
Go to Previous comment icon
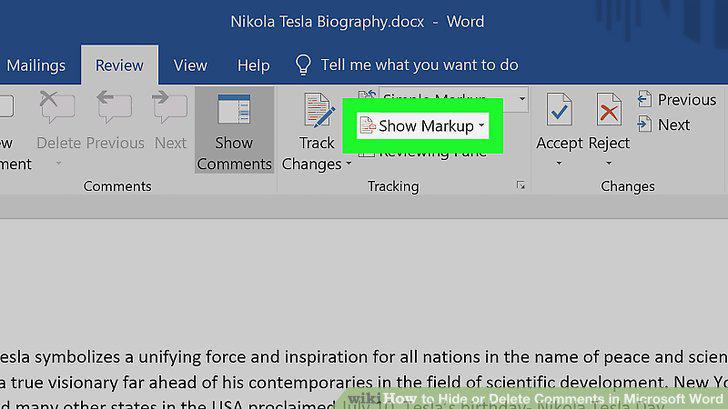[x=115, y=108]
